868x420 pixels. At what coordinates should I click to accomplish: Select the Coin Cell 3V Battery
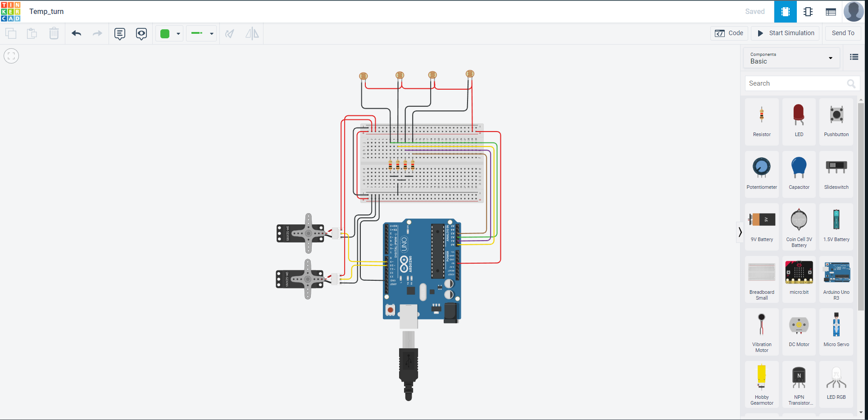pyautogui.click(x=799, y=226)
